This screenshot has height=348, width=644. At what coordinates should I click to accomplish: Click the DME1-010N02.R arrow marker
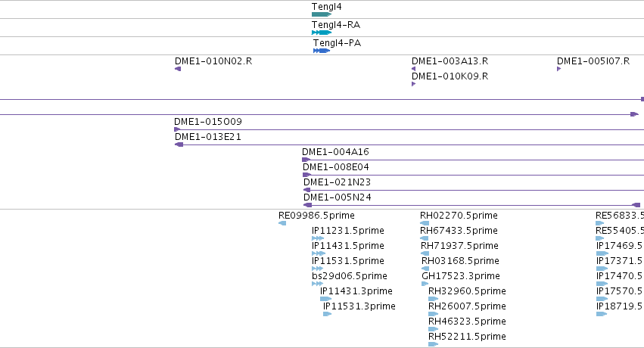tap(178, 69)
